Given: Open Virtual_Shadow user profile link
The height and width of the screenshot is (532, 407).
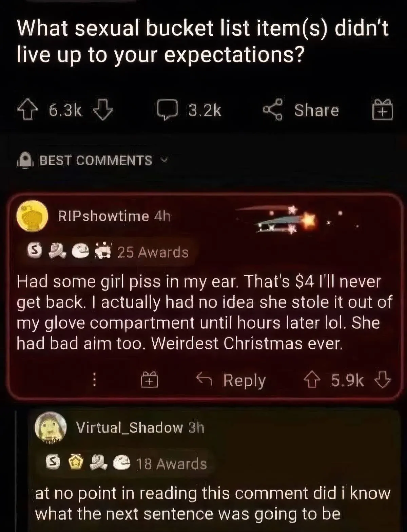Looking at the screenshot, I should [x=130, y=427].
